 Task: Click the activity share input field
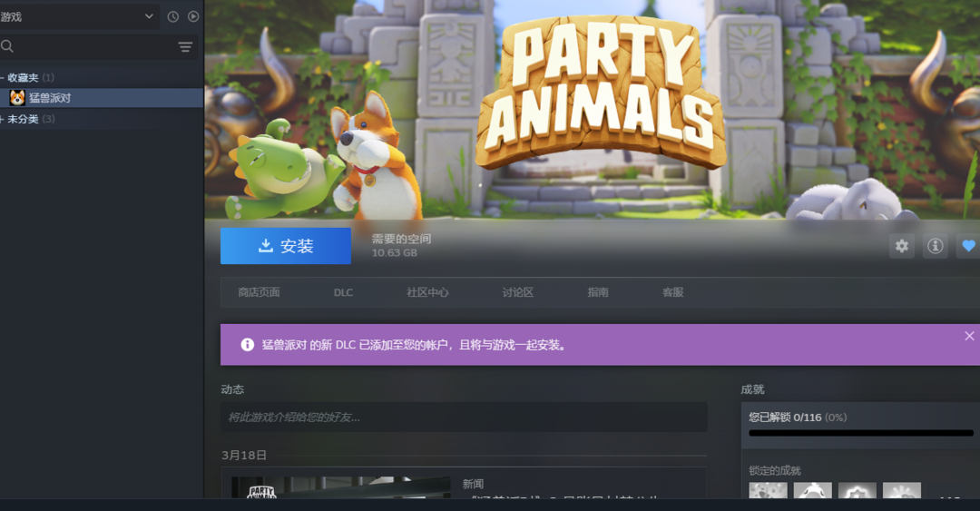coord(464,418)
